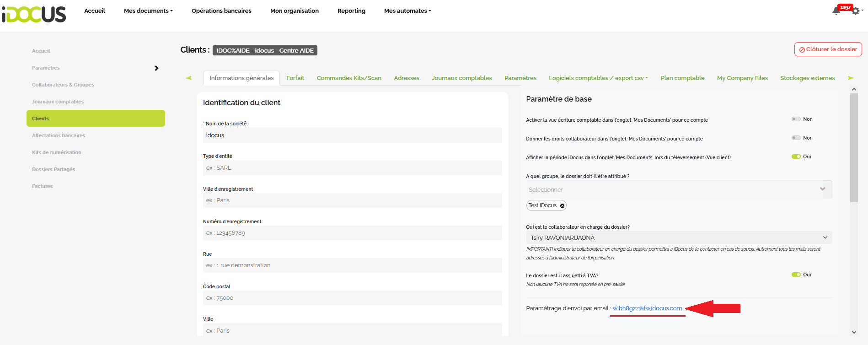
Task: Open the notifications bell icon
Action: coord(836,11)
